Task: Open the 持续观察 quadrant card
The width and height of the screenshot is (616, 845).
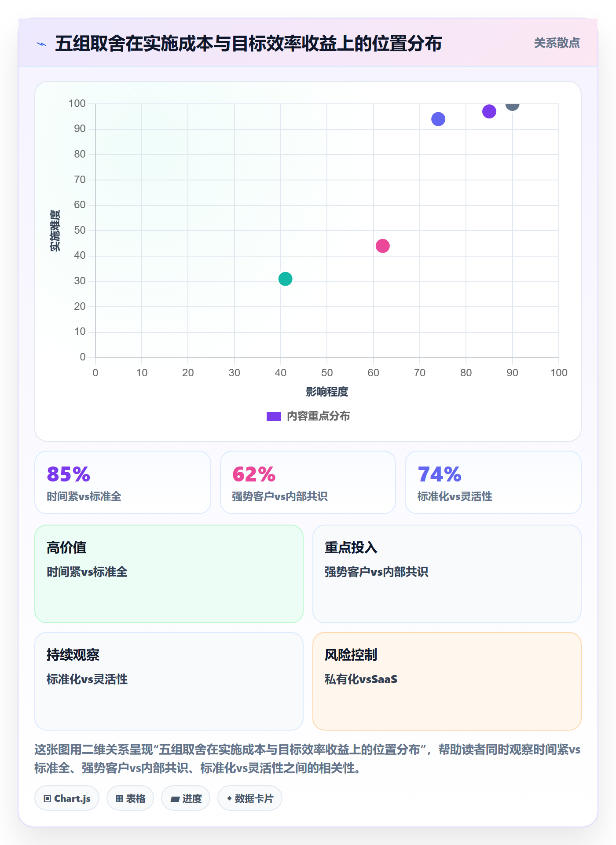Action: click(x=169, y=681)
